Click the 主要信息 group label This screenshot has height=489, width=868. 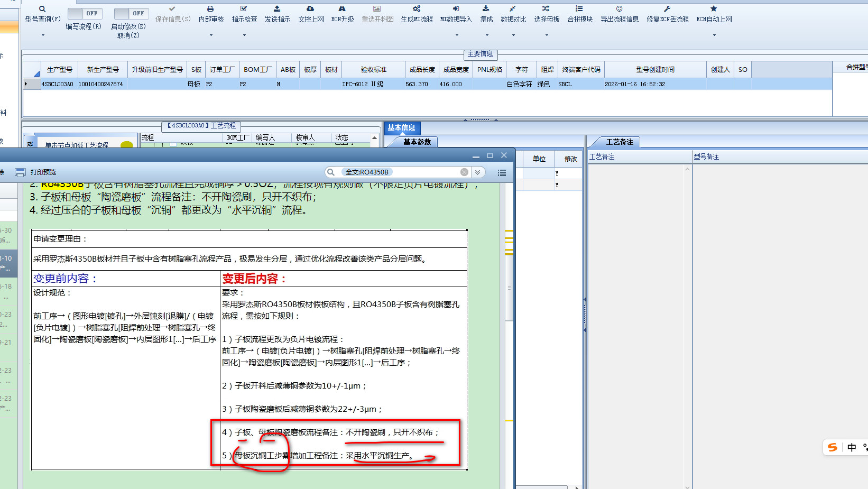coord(480,54)
